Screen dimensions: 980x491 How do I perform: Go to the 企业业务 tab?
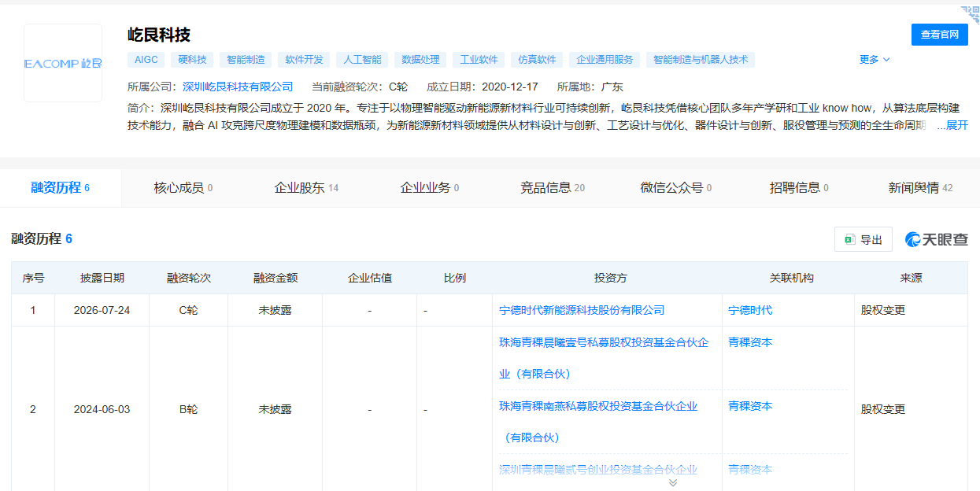point(430,188)
